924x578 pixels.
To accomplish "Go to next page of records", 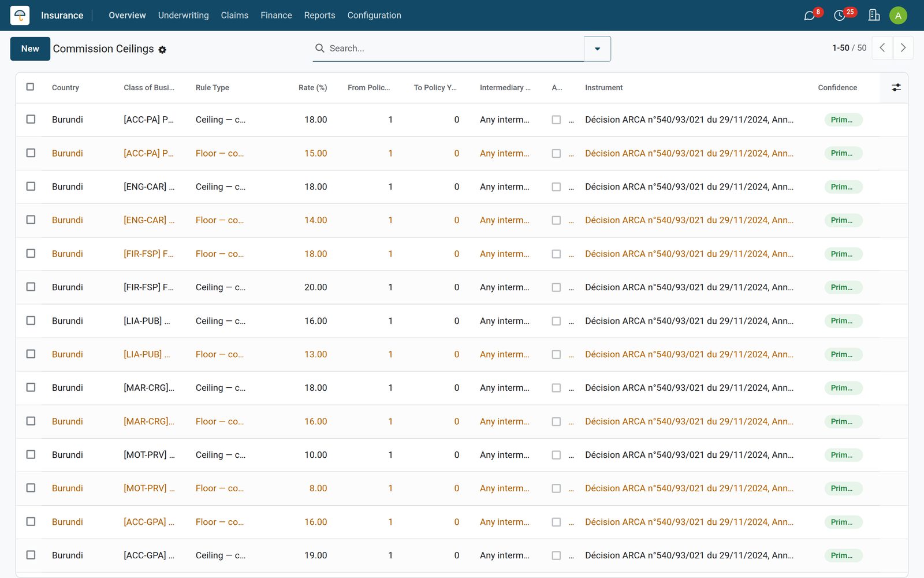I will 903,48.
